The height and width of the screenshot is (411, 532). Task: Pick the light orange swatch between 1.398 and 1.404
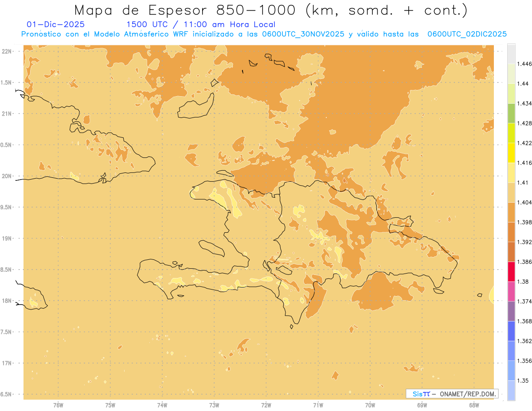[x=511, y=212]
